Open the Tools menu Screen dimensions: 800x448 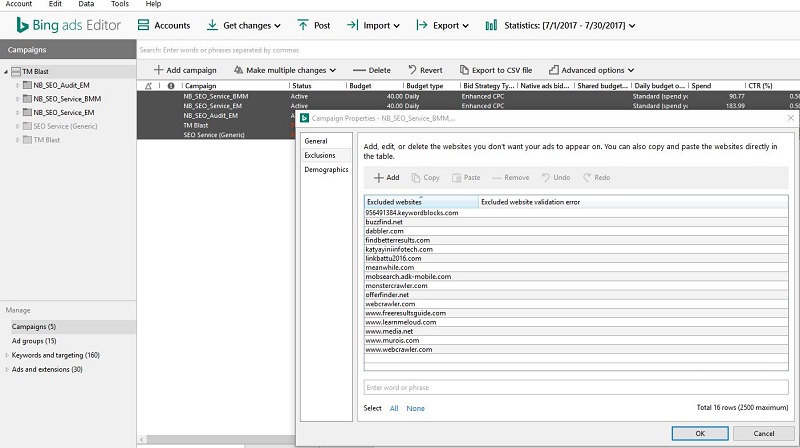tap(120, 4)
